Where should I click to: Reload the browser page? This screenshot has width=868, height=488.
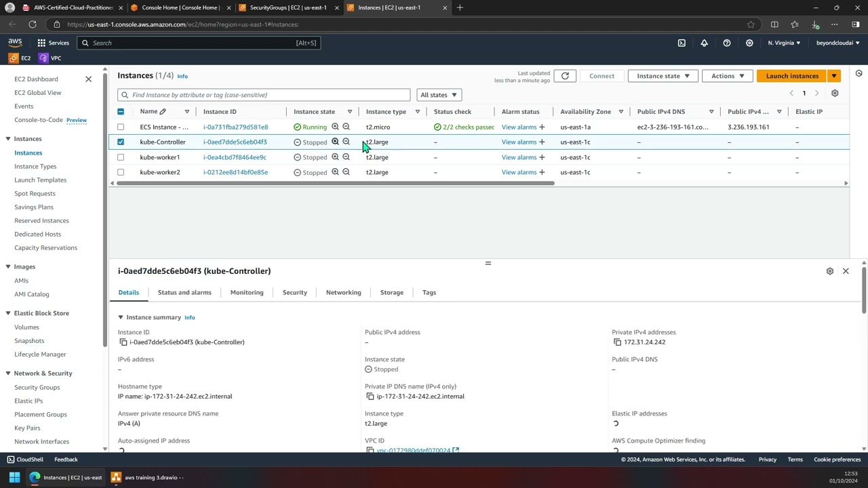pos(32,24)
